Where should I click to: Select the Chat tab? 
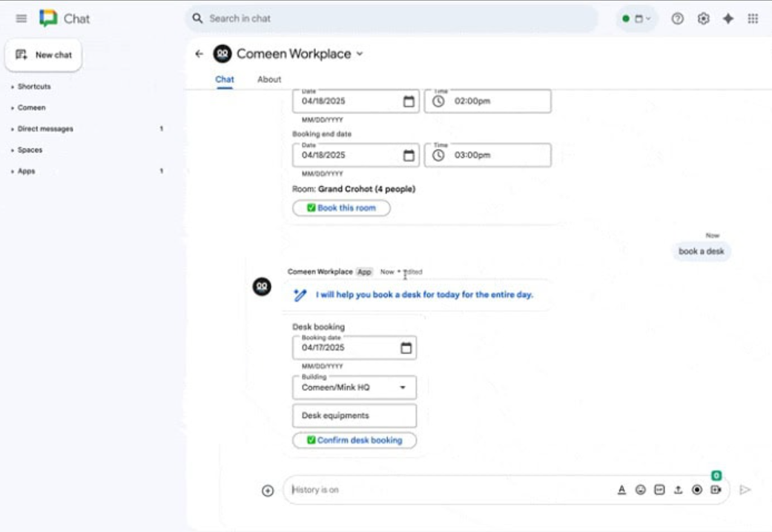[224, 79]
